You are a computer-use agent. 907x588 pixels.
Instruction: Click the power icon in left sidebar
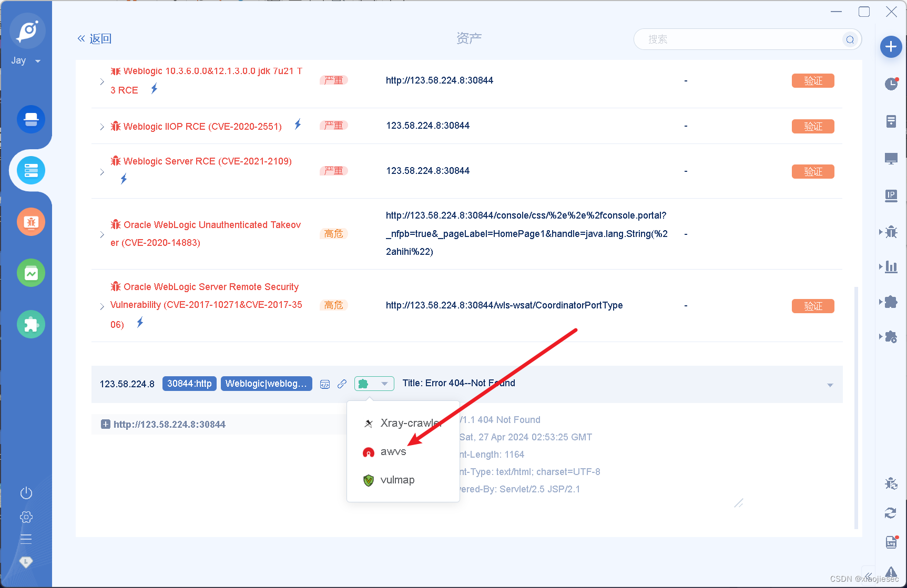click(x=26, y=493)
